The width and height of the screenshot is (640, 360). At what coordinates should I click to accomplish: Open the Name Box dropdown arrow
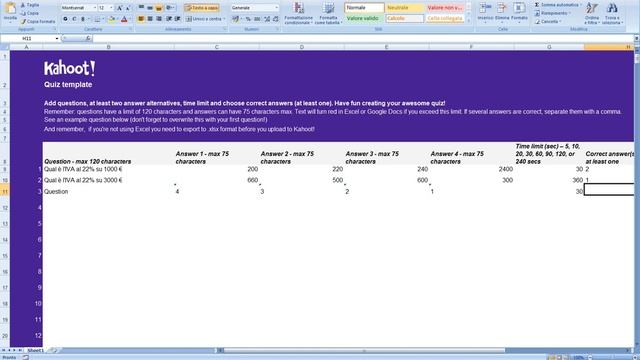(57, 38)
